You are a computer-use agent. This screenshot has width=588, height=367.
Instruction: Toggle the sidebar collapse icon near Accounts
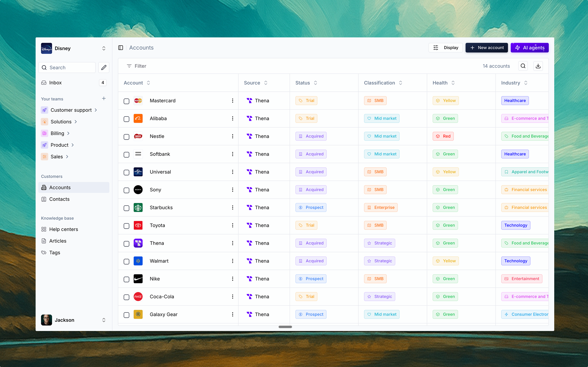(121, 47)
